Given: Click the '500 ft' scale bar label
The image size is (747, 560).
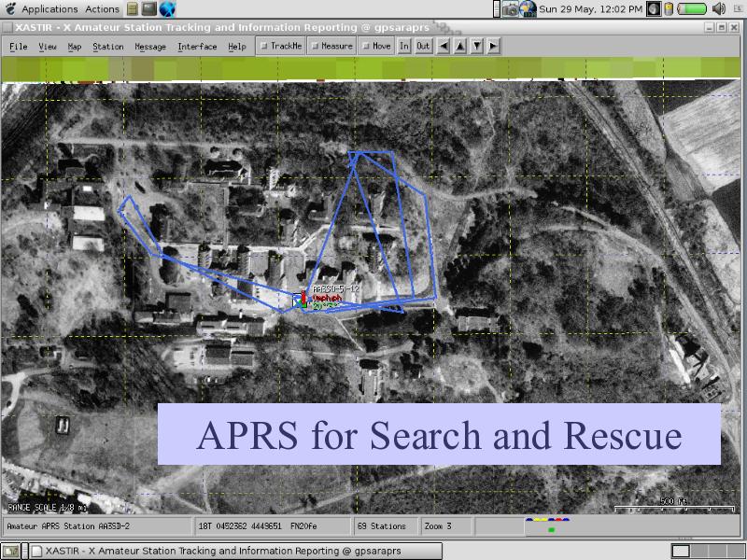Looking at the screenshot, I should [x=673, y=501].
